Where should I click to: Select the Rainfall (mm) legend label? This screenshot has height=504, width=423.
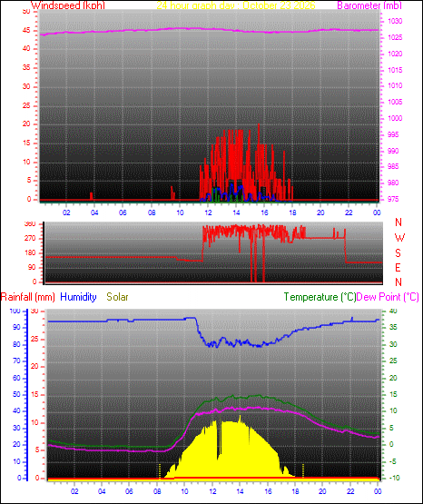27,297
